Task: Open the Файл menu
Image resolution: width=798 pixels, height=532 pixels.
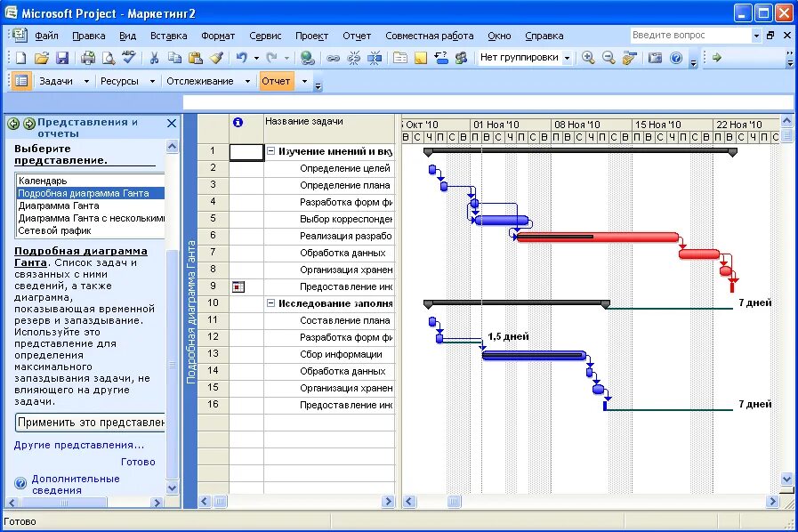Action: click(x=46, y=36)
